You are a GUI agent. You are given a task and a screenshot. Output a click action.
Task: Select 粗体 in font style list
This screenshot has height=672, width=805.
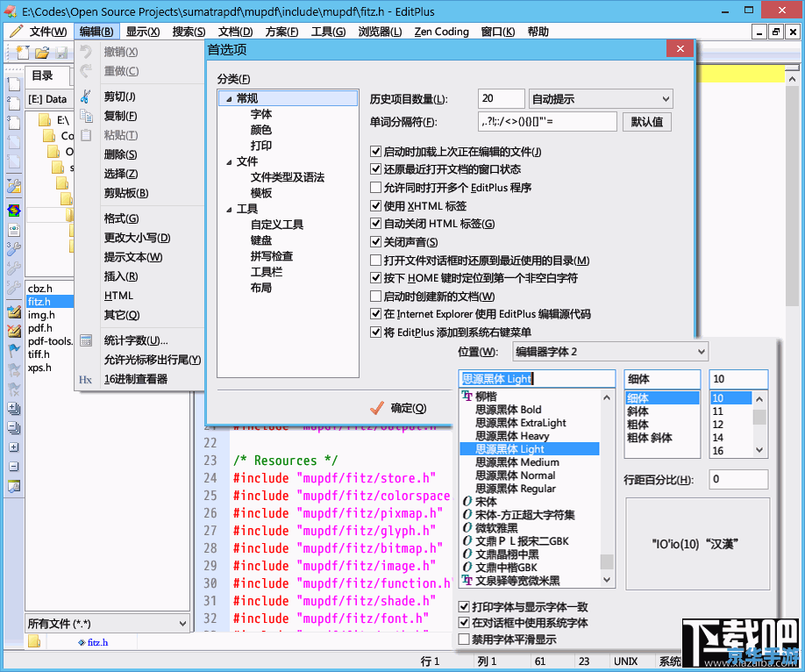pyautogui.click(x=638, y=425)
